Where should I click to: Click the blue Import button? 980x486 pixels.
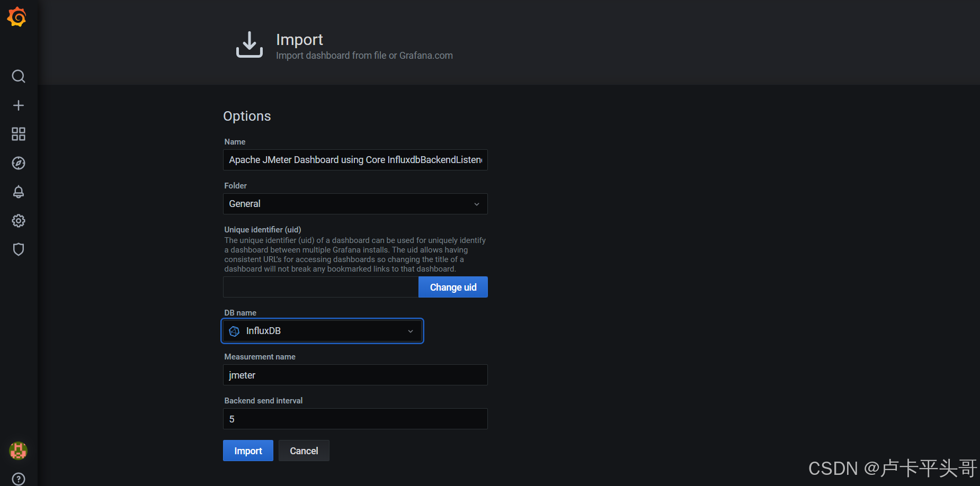pyautogui.click(x=248, y=451)
